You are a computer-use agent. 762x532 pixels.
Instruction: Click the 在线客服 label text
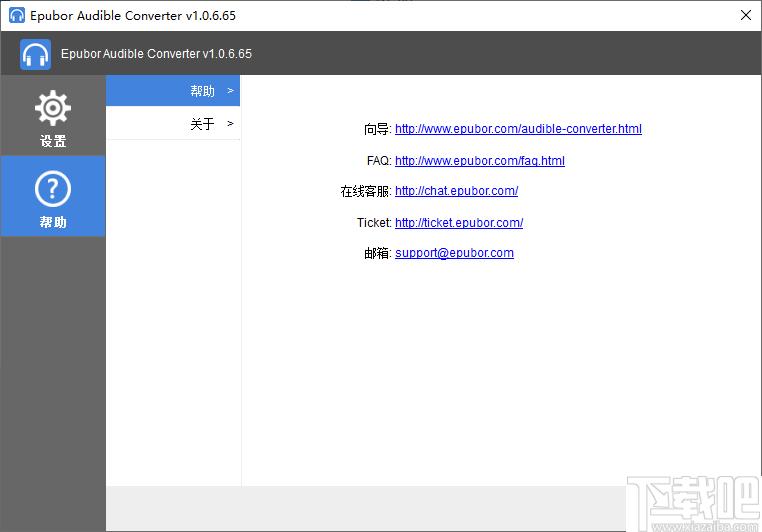coord(365,191)
